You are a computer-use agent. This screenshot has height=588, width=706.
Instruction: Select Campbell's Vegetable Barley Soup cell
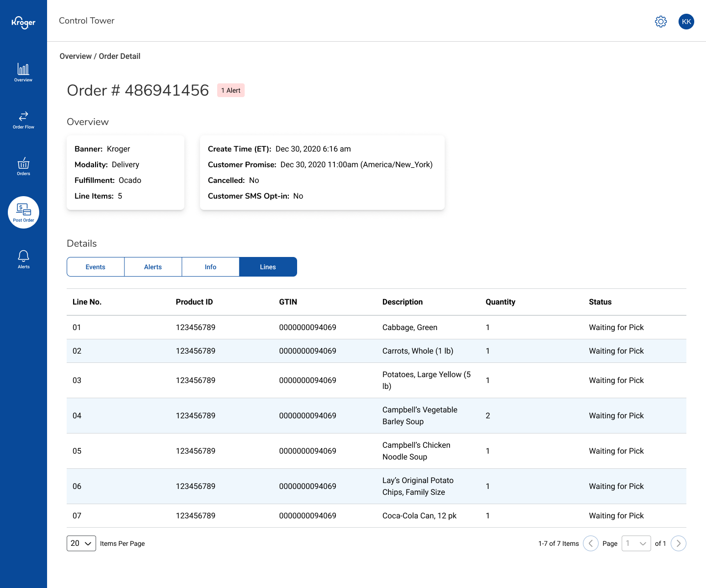(x=420, y=416)
